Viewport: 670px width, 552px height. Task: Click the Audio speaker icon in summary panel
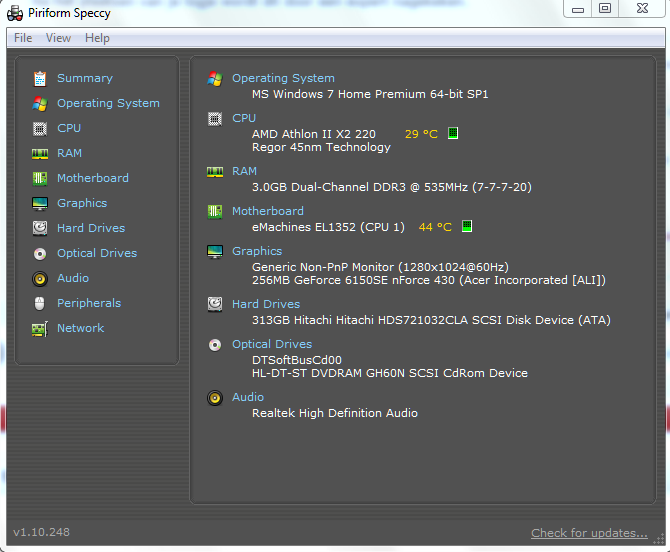[x=215, y=398]
